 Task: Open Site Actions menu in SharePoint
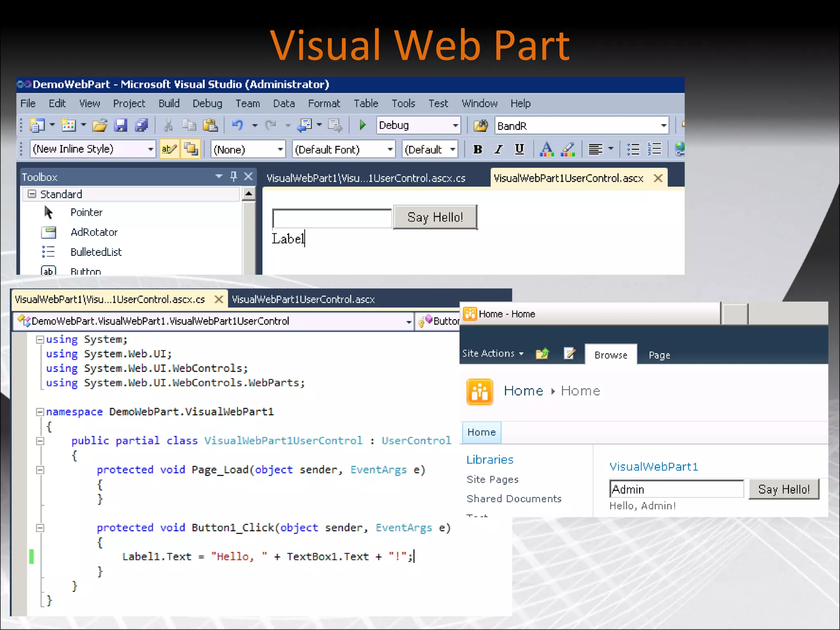pyautogui.click(x=493, y=354)
